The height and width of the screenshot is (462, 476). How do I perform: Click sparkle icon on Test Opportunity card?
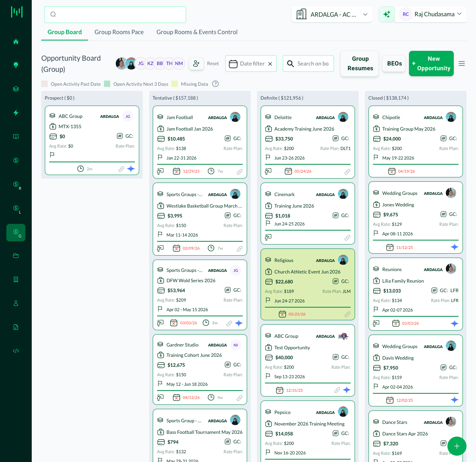tap(347, 390)
